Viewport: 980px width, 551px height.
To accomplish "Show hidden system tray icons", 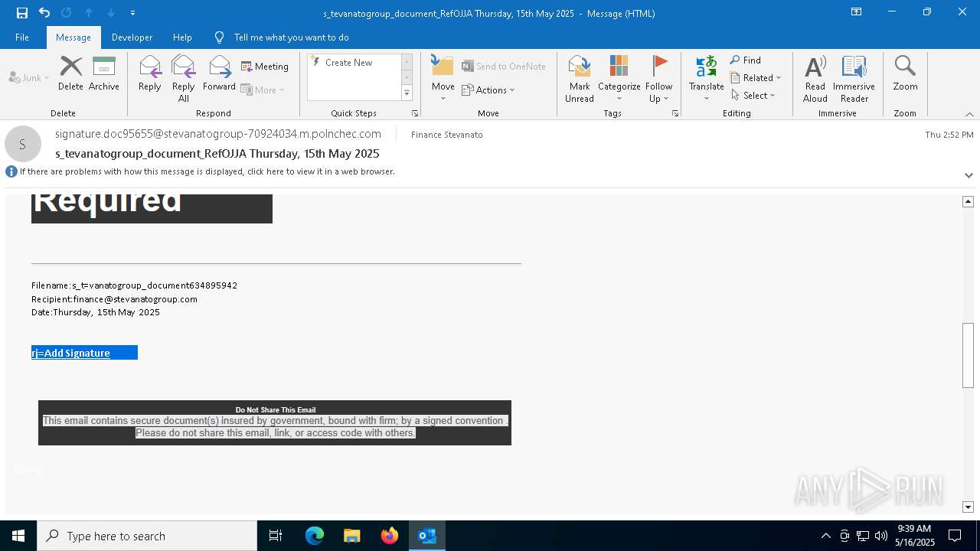I will coord(825,536).
